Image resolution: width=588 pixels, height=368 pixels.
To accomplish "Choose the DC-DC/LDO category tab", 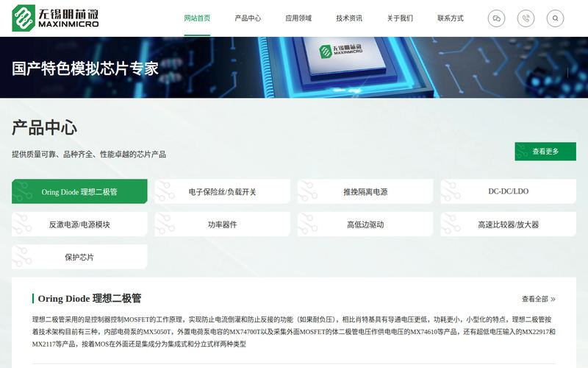I will (508, 191).
